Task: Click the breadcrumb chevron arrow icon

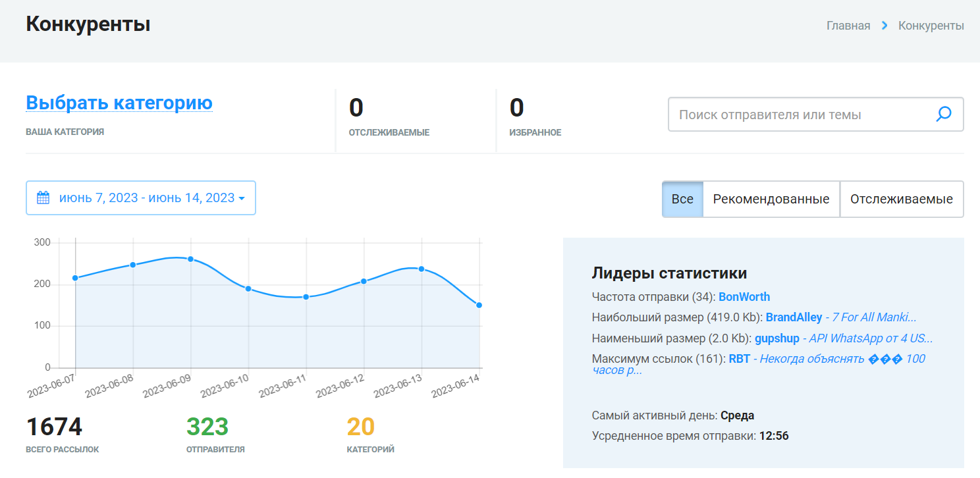Action: (885, 26)
